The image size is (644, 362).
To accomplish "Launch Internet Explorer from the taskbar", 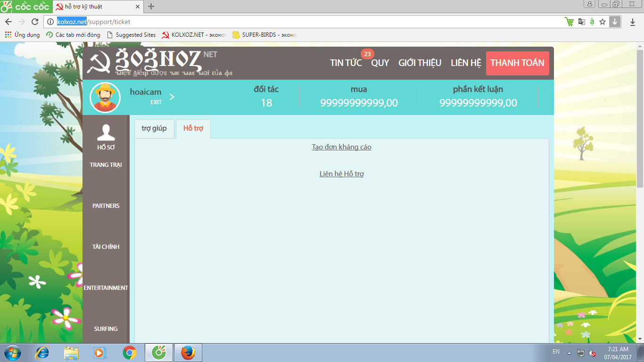I will click(x=43, y=353).
